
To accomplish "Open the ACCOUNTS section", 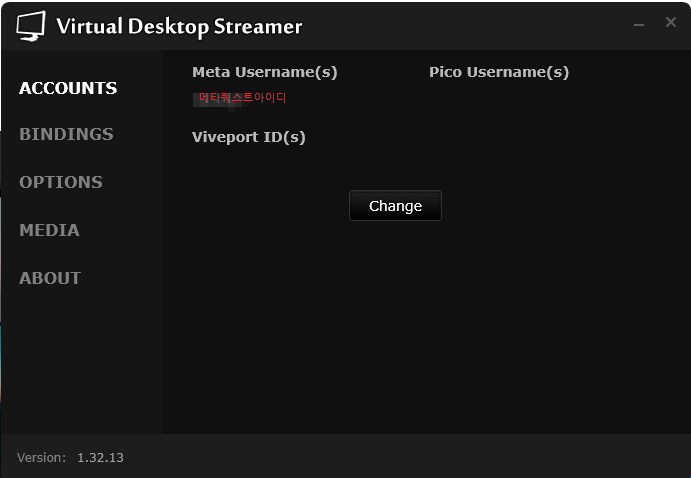I will point(68,88).
